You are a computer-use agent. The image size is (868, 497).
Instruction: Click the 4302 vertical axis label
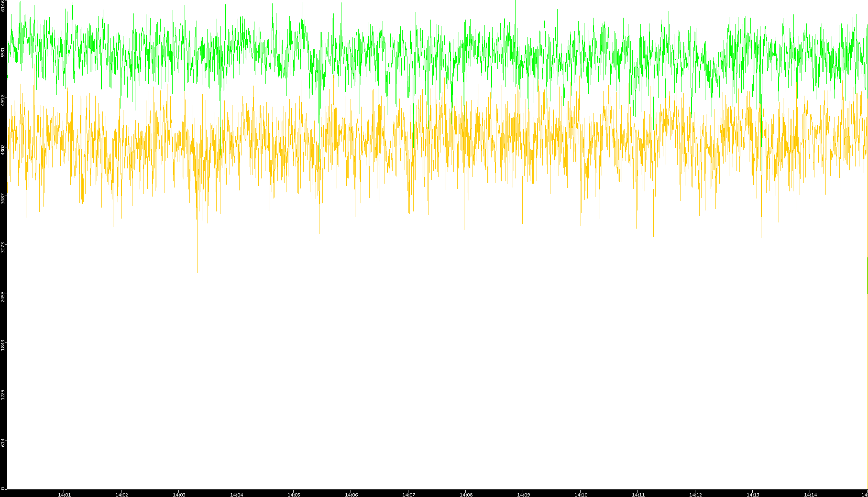[x=3, y=150]
